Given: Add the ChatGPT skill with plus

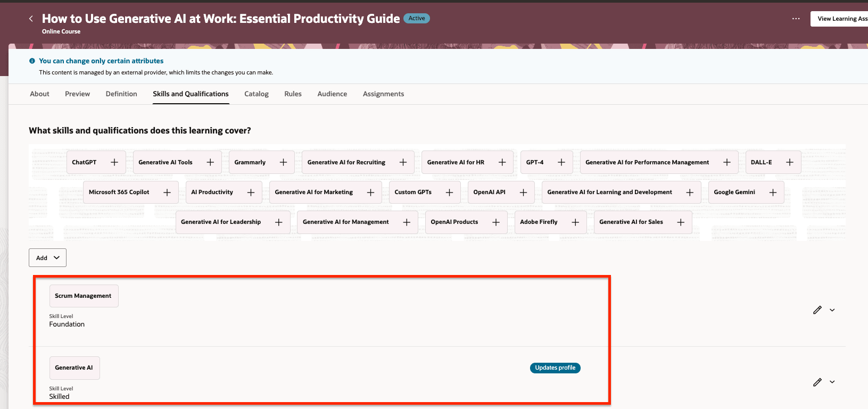Looking at the screenshot, I should pyautogui.click(x=114, y=162).
